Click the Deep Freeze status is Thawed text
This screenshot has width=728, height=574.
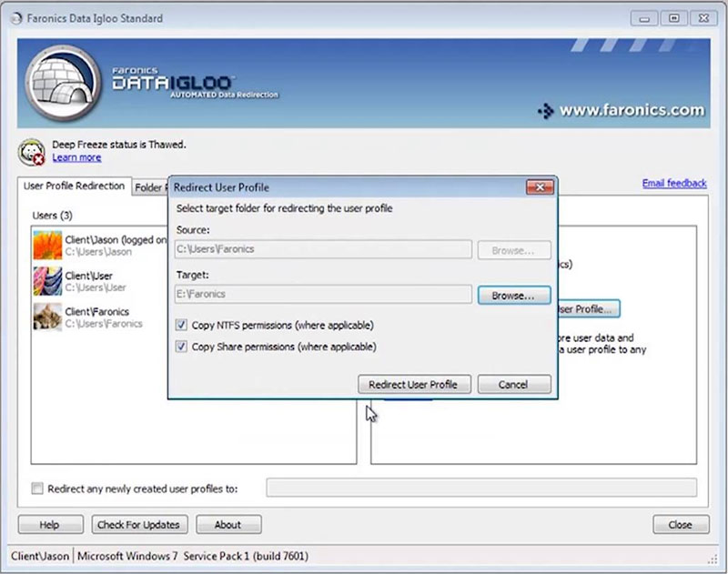(x=119, y=145)
